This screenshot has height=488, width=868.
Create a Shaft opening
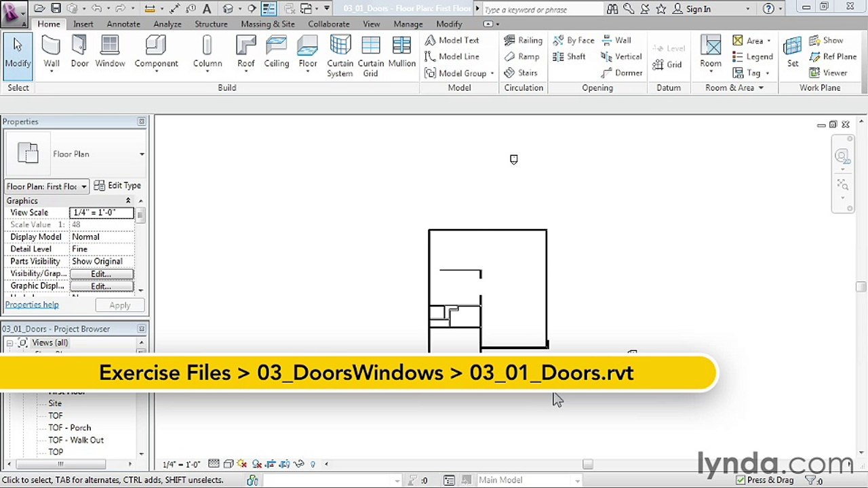pyautogui.click(x=569, y=56)
